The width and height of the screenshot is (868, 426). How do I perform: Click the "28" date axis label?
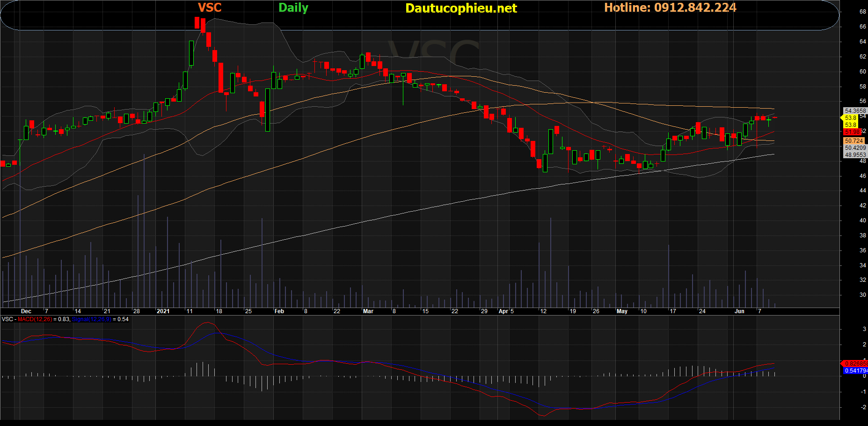[x=137, y=311]
